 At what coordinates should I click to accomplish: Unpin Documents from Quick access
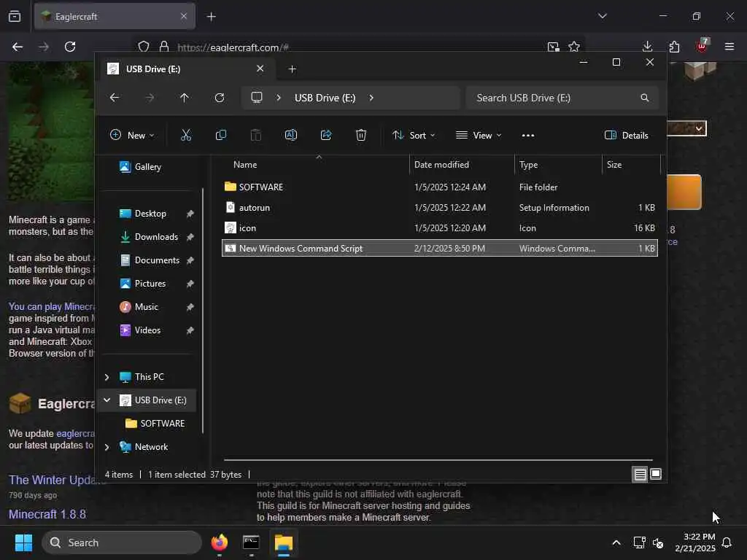pos(190,260)
